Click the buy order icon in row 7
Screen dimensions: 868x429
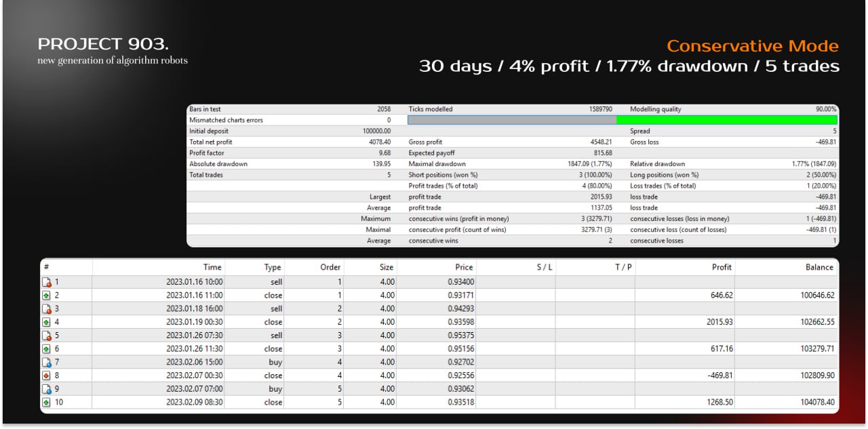pos(47,363)
